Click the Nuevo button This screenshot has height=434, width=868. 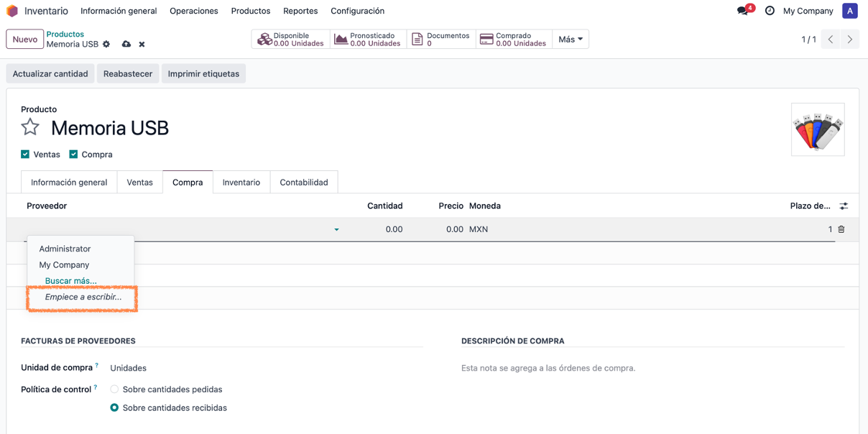(25, 40)
